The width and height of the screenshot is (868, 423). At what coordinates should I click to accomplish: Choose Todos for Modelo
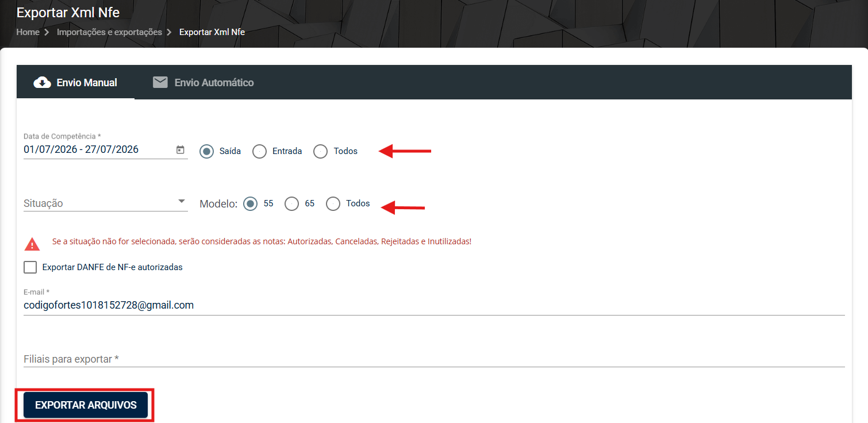[x=333, y=204]
